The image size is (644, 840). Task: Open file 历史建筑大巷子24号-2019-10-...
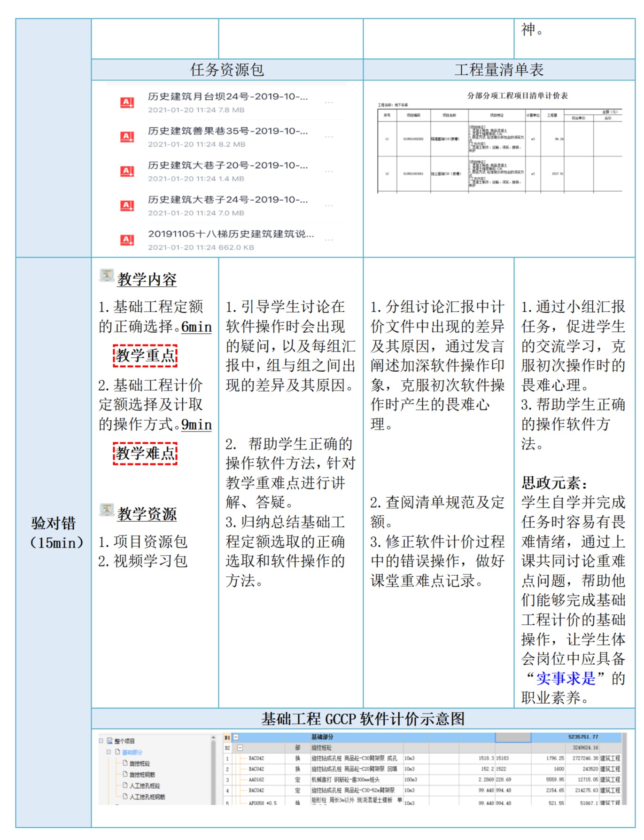pos(228,199)
